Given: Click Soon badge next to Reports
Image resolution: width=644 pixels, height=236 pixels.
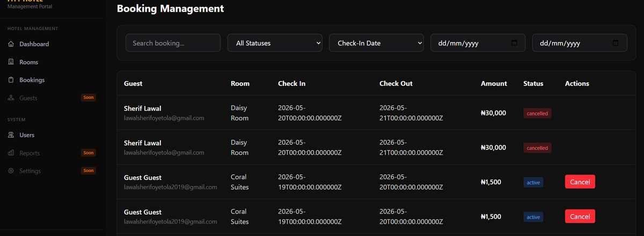Looking at the screenshot, I should pyautogui.click(x=89, y=153).
